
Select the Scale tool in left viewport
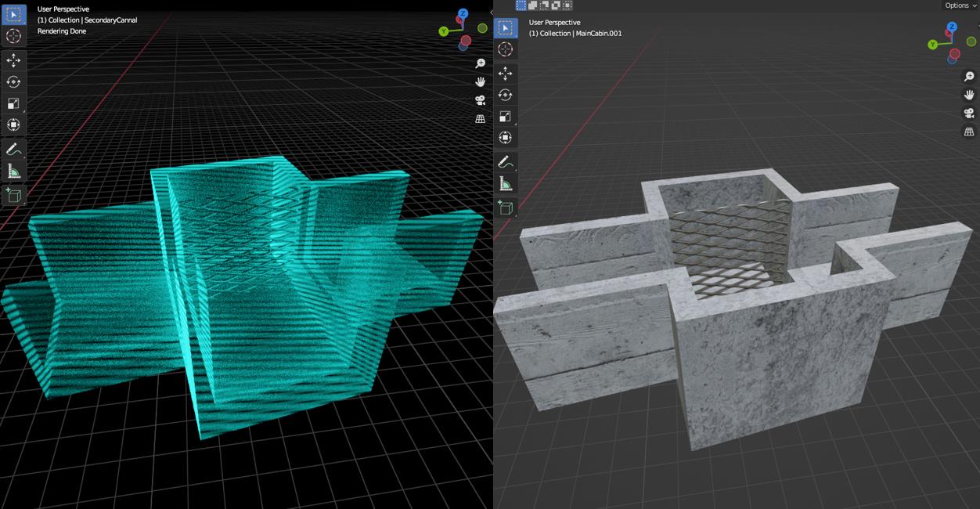pos(13,103)
